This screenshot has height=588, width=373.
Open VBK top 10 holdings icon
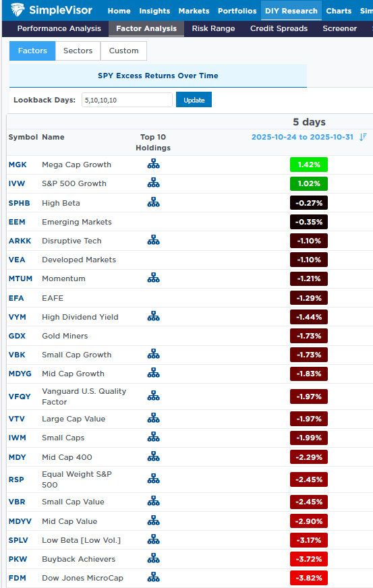153,354
